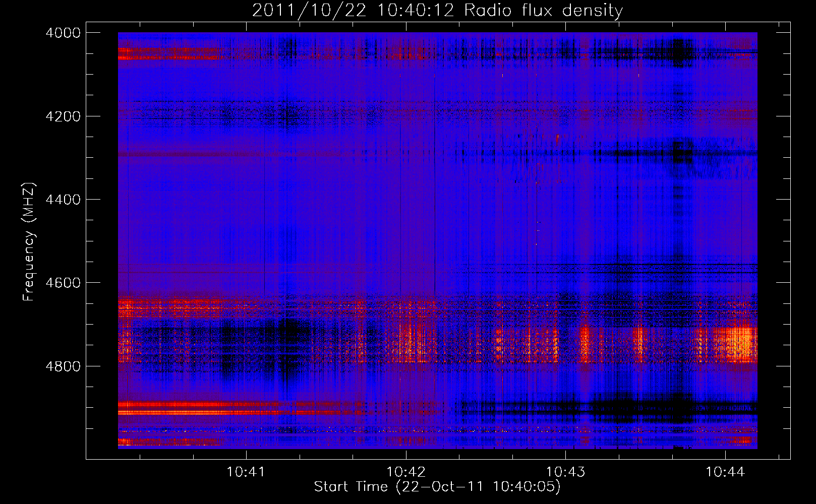Click the 4000 frequency tick label

(63, 33)
